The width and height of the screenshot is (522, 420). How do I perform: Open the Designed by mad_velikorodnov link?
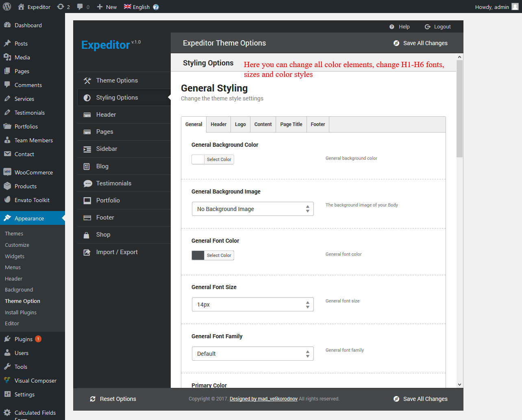pyautogui.click(x=263, y=399)
